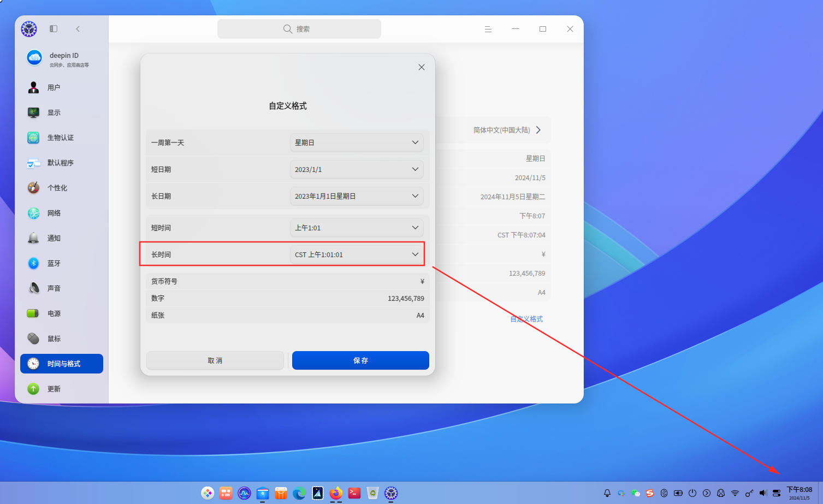Open the 简体中文(中国大陆) region chevron
The height and width of the screenshot is (504, 823).
538,130
